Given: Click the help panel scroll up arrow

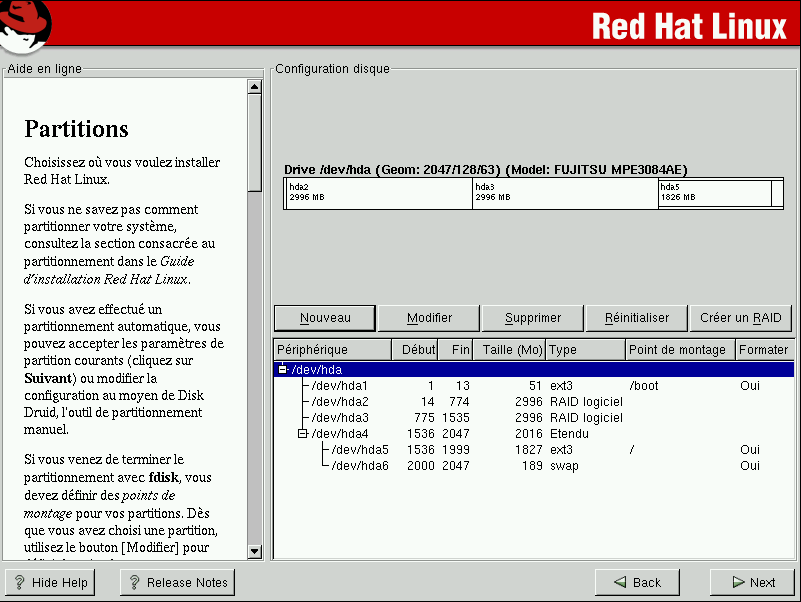Looking at the screenshot, I should coord(254,87).
